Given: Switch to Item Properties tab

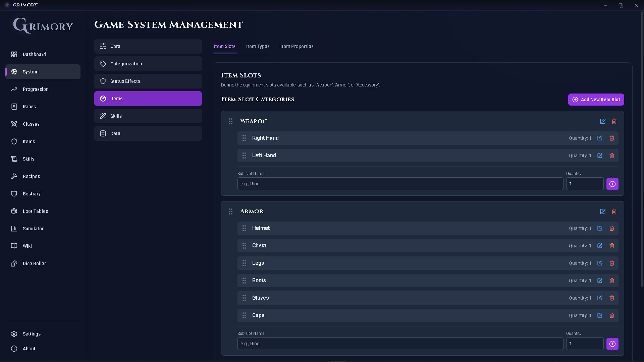Looking at the screenshot, I should pyautogui.click(x=297, y=46).
